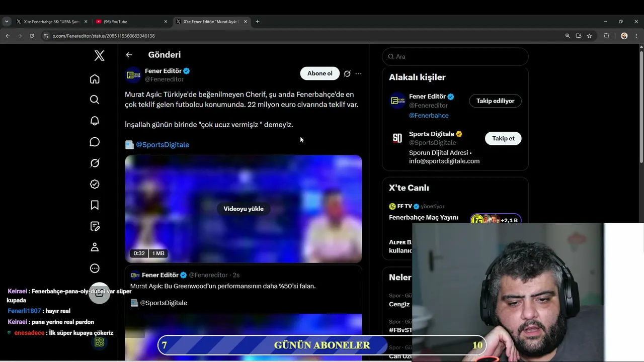Click Fener Editör name on the main post
The image size is (644, 362).
click(x=163, y=71)
